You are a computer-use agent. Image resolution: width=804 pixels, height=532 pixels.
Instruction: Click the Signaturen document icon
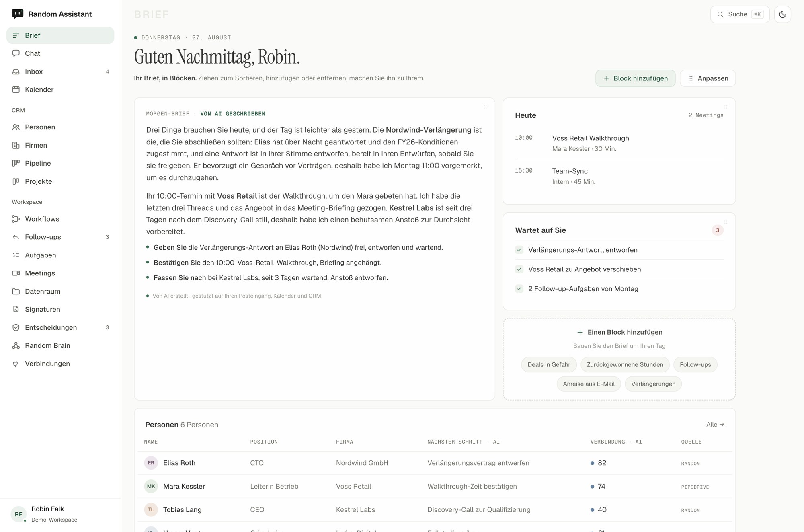pyautogui.click(x=16, y=309)
